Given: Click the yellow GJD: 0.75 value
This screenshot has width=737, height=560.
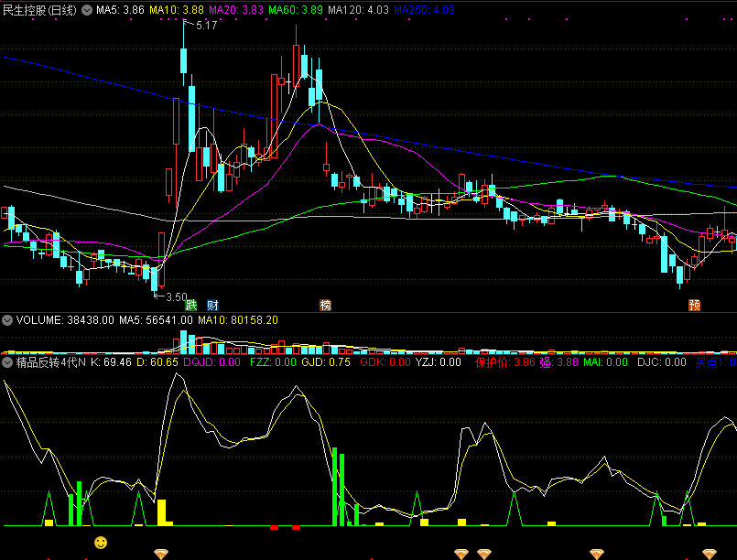Looking at the screenshot, I should pos(326,362).
